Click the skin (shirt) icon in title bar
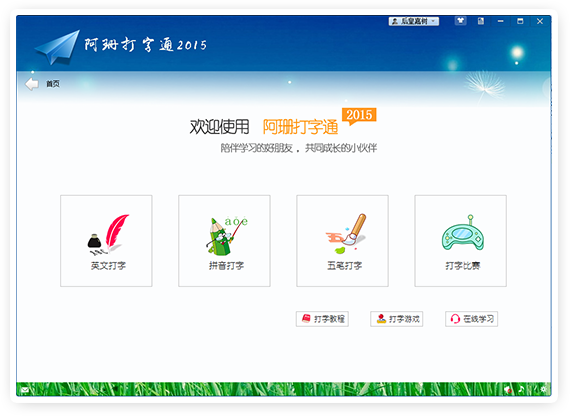This screenshot has height=416, width=570. pyautogui.click(x=461, y=21)
